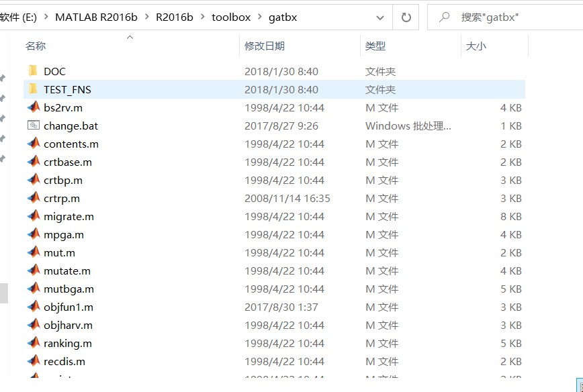The image size is (583, 392).
Task: Sort by 修改日期 column header
Action: coord(265,46)
